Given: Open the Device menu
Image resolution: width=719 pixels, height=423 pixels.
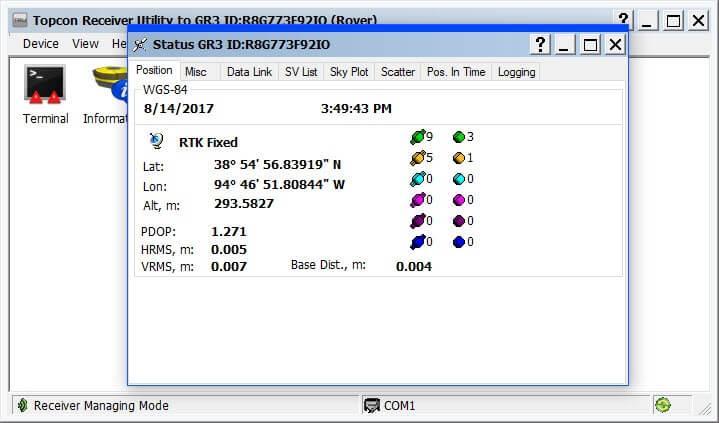Looking at the screenshot, I should pos(41,44).
